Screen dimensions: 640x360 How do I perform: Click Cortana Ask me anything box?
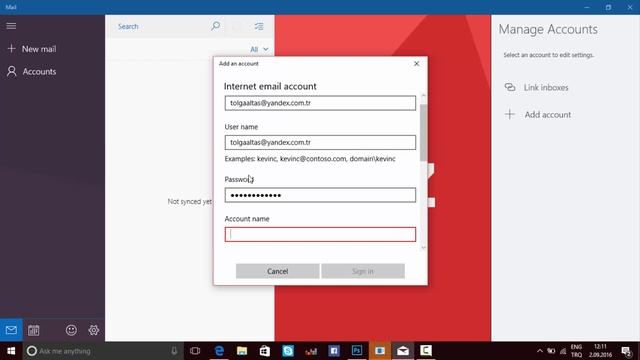102,351
